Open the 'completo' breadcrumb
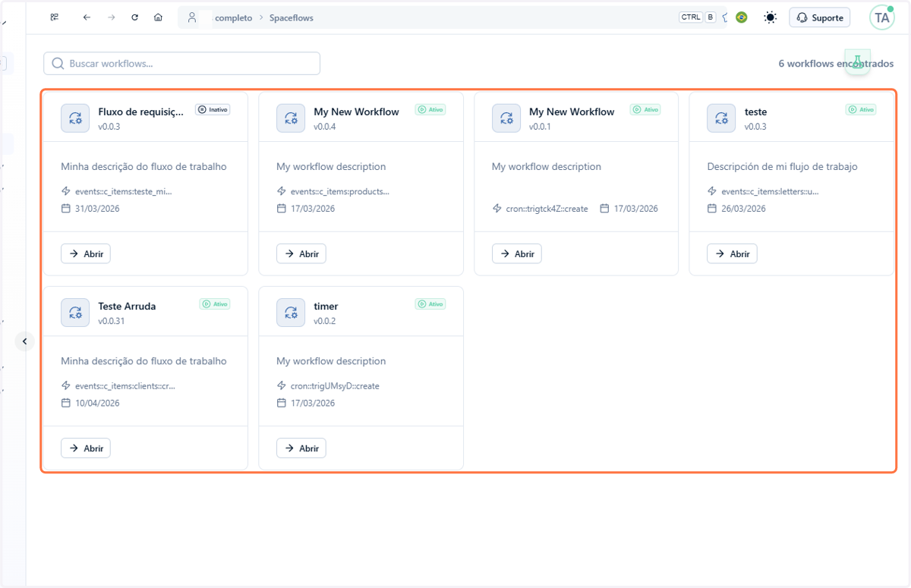This screenshot has width=911, height=588. 234,17
